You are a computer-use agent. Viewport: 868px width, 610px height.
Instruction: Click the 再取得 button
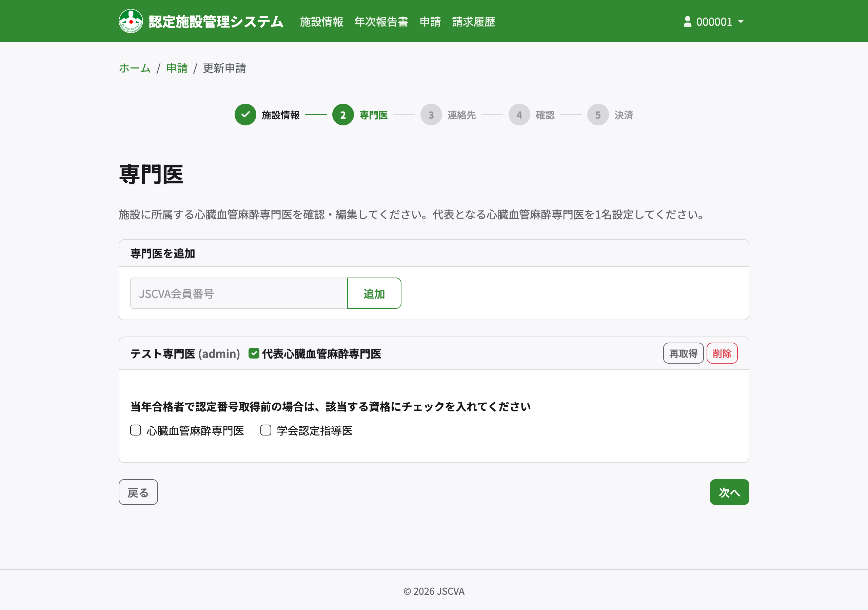[683, 353]
